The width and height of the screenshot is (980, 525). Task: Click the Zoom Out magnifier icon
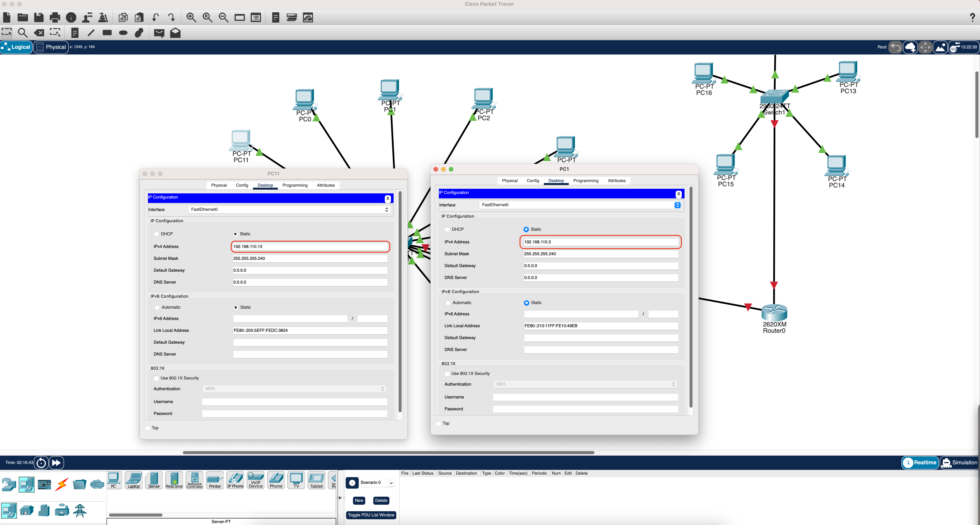pos(224,17)
